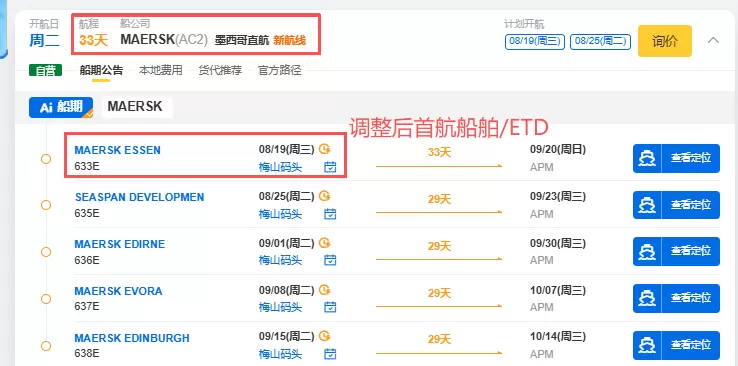Click ship icon for SEASPAN DEVELOPMEN
The height and width of the screenshot is (366, 738).
point(647,205)
